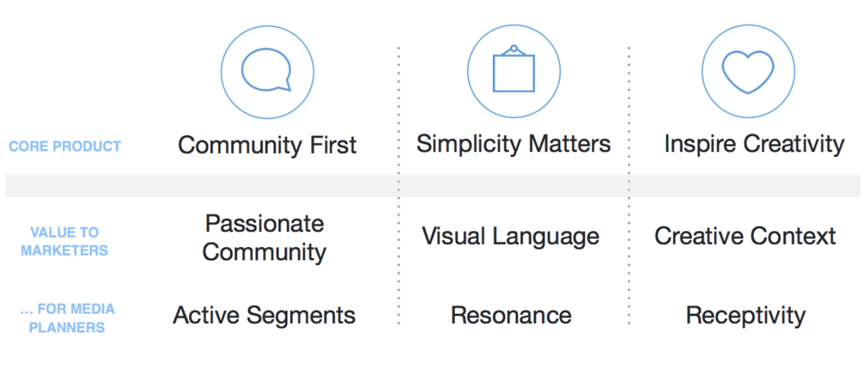Click the dotted divider before Inspire Creativity
The width and height of the screenshot is (868, 369).
(x=629, y=186)
